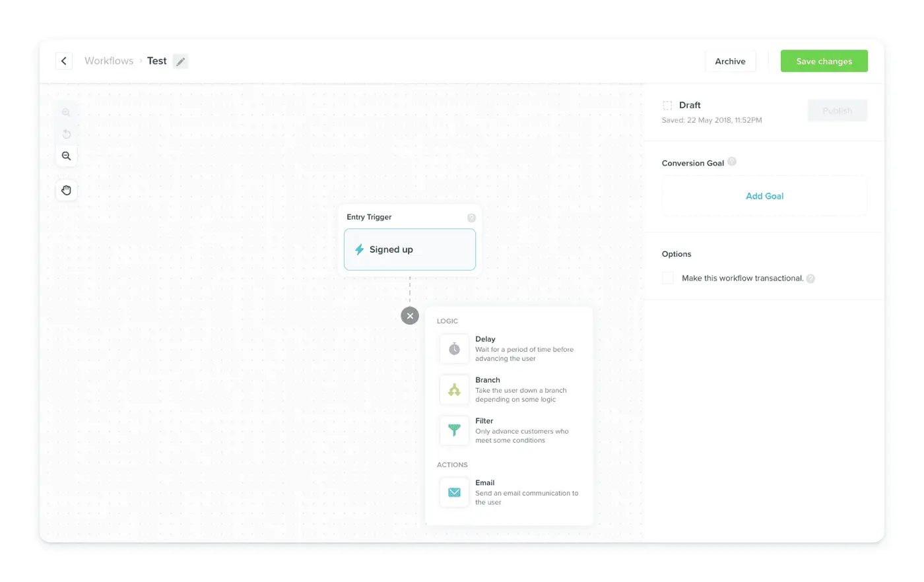Click the zoom out magnifier icon
This screenshot has width=924, height=582.
point(66,156)
